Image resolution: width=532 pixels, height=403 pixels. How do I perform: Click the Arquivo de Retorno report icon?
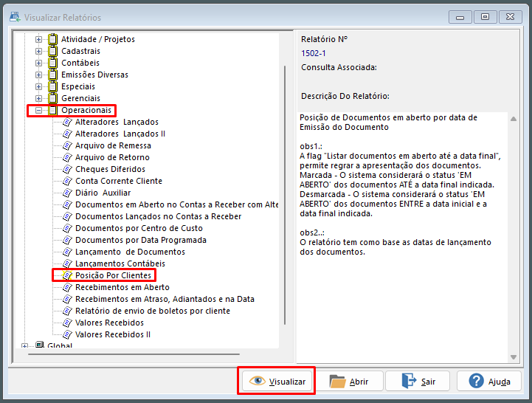[x=68, y=157]
